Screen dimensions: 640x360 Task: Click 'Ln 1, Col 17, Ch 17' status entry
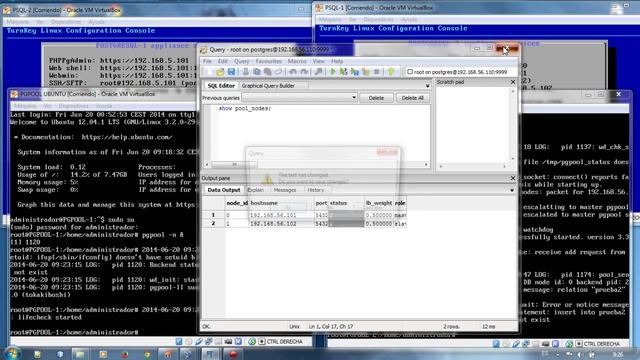(331, 327)
